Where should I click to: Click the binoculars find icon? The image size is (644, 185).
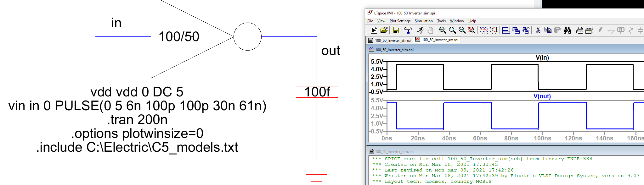567,30
